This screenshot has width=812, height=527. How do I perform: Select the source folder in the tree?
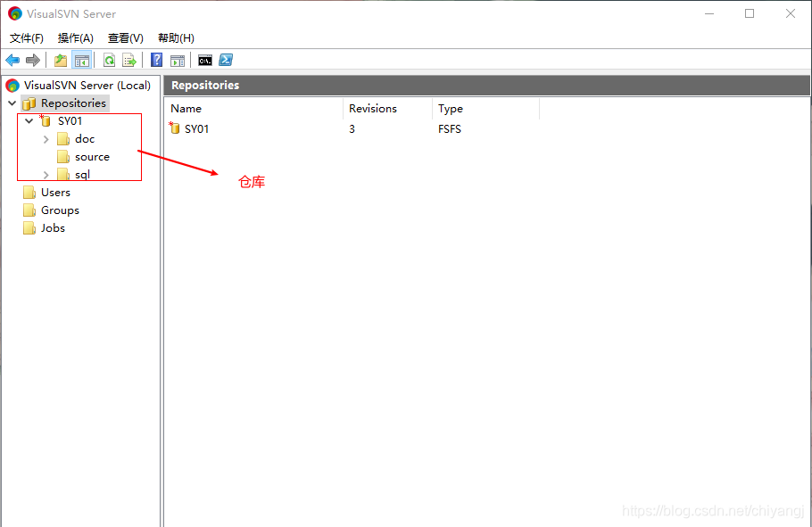[92, 157]
